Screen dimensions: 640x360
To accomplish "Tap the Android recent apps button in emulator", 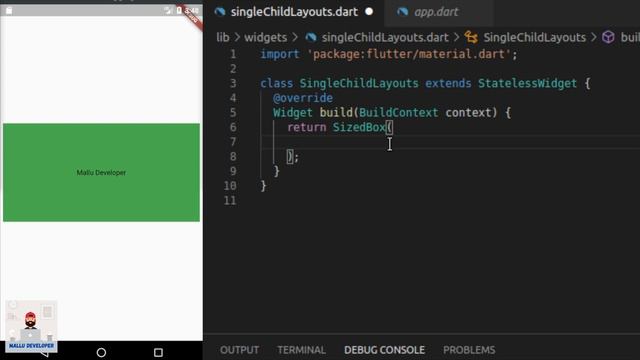I will click(x=158, y=352).
